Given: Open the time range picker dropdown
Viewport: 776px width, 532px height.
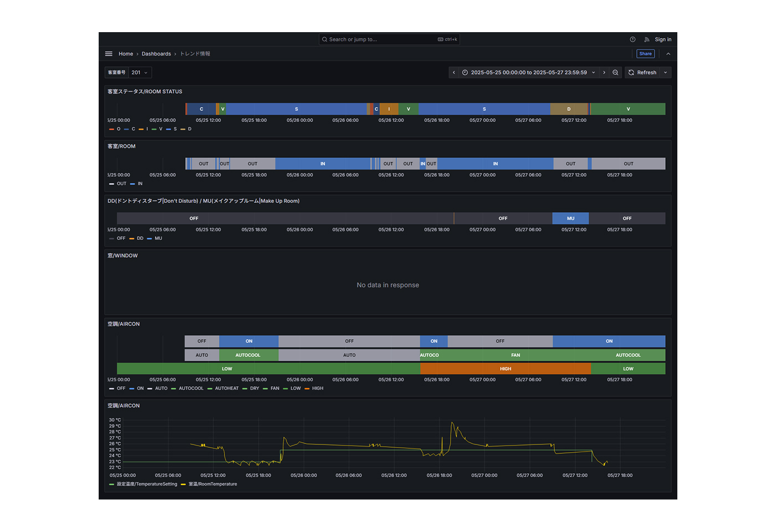Looking at the screenshot, I should click(528, 73).
